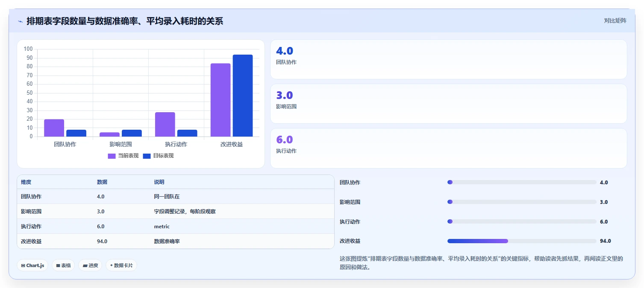Click the 影响范围 cell in table

[31, 212]
